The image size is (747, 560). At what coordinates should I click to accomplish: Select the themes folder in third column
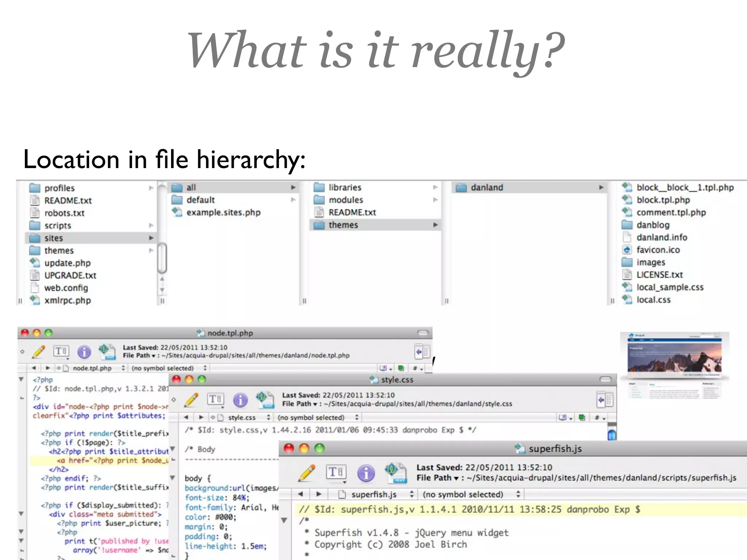point(375,225)
